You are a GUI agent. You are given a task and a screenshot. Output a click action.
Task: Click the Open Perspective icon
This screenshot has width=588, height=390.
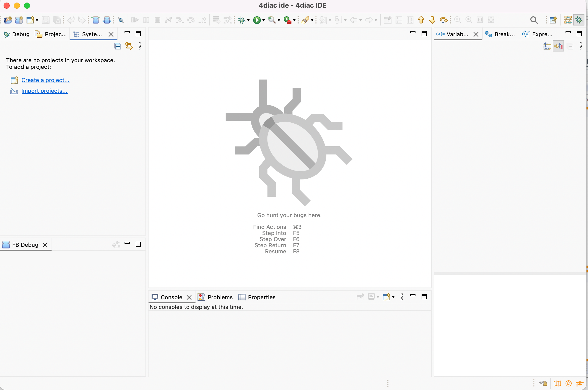(x=553, y=20)
